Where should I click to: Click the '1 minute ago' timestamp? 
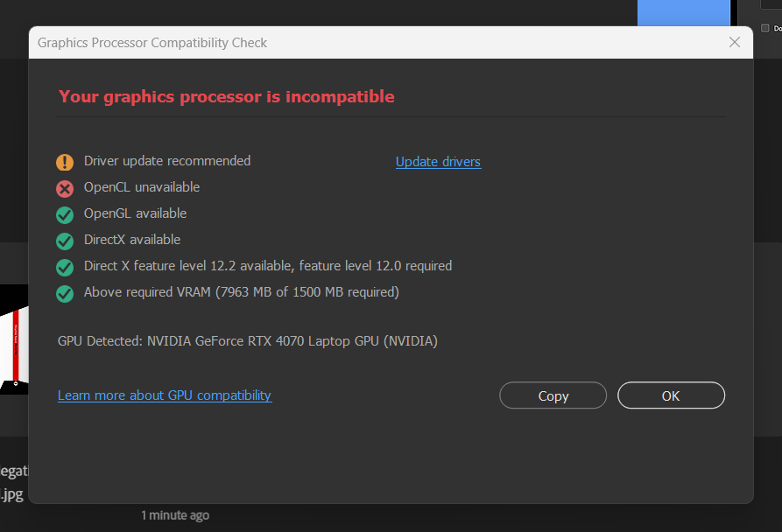pyautogui.click(x=175, y=515)
